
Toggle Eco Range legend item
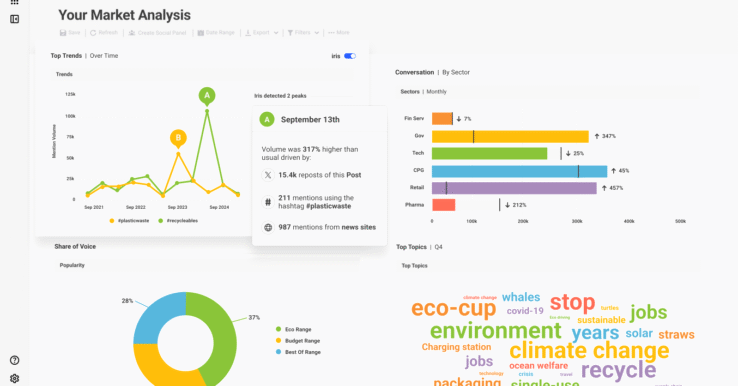[294, 330]
